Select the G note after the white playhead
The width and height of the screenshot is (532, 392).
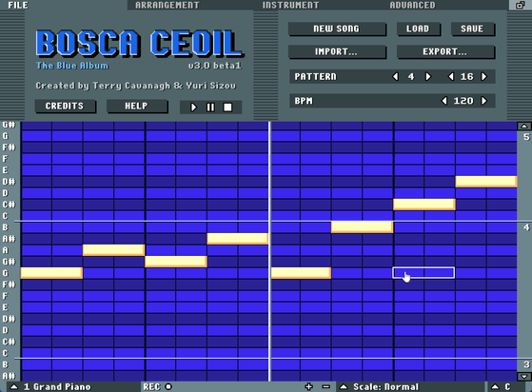tap(301, 273)
